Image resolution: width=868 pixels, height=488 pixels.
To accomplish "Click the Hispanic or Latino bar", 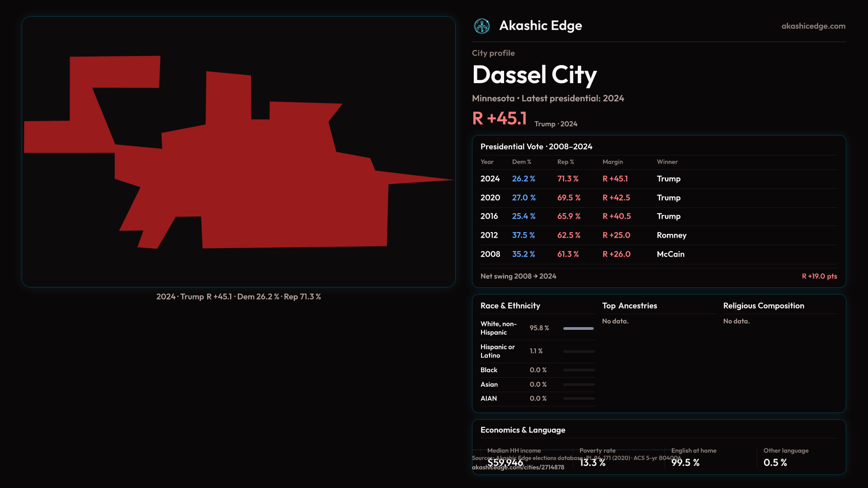I will [x=578, y=352].
